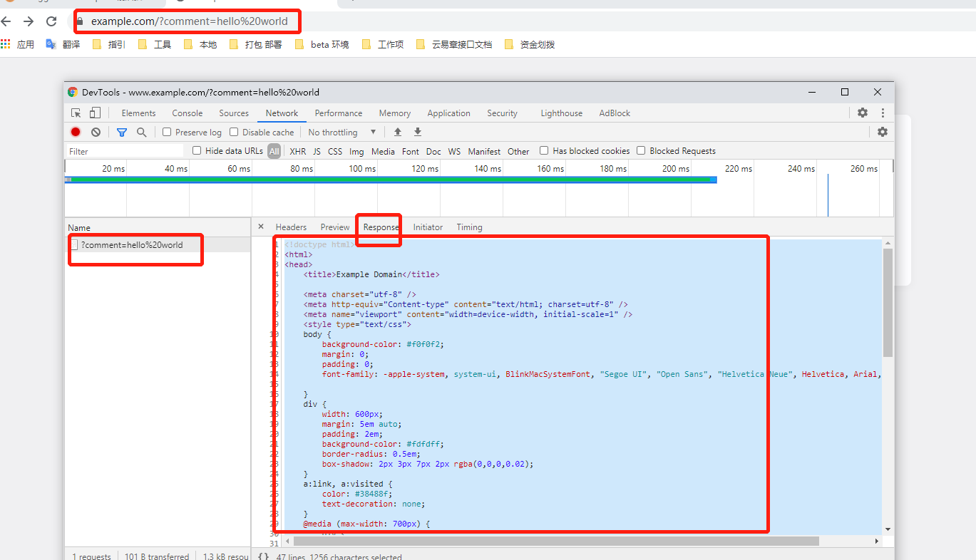Switch to the Elements panel
Viewport: 976px width, 560px height.
[x=138, y=113]
